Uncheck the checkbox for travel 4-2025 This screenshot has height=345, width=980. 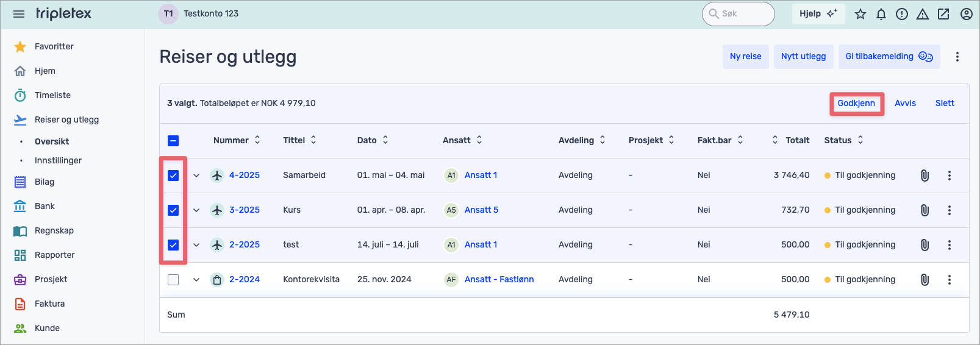pos(173,176)
